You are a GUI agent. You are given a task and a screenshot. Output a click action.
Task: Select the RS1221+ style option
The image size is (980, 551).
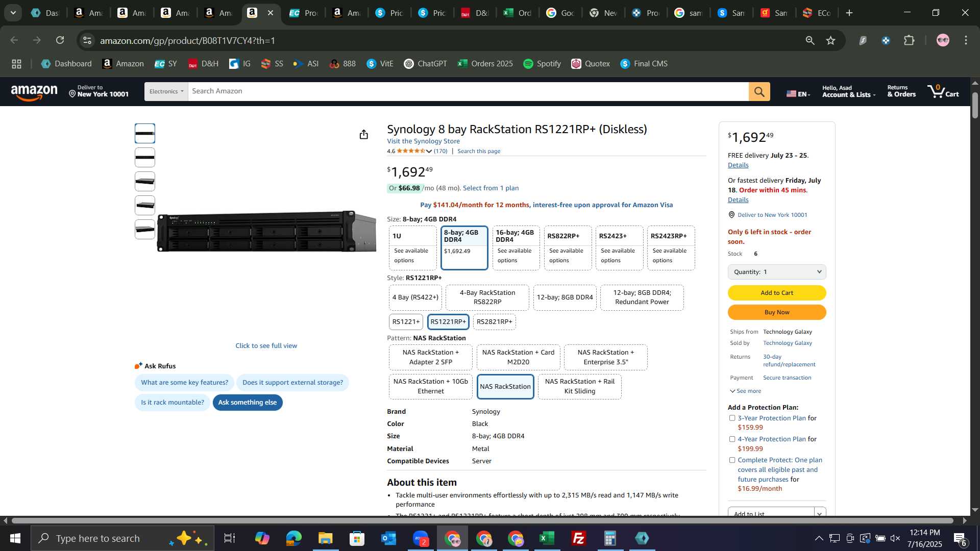[406, 322]
